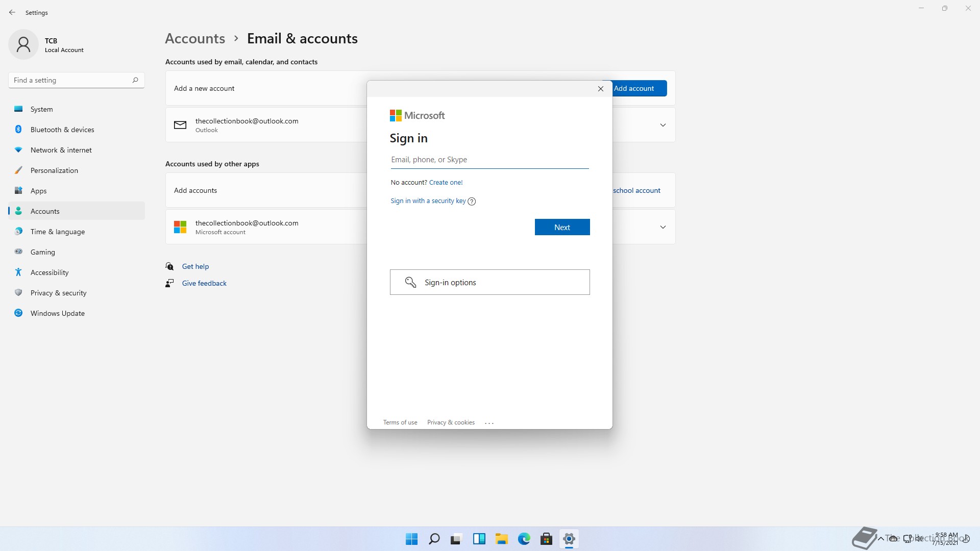Click the Find a setting search box
980x551 pixels.
pos(77,80)
